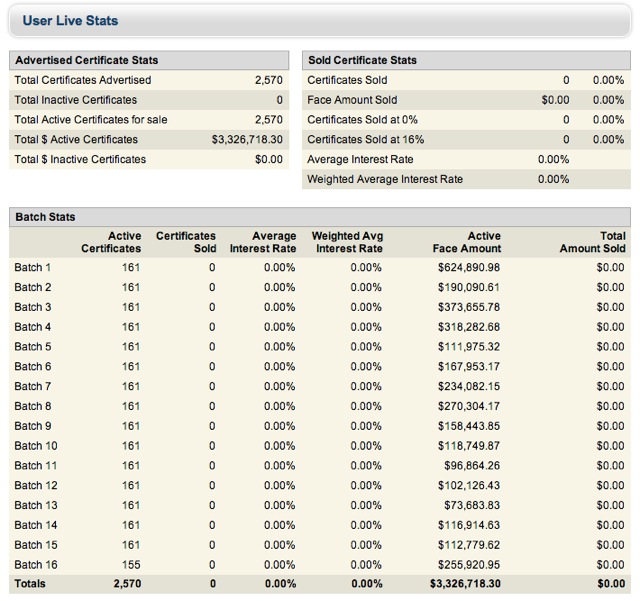This screenshot has width=640, height=601.
Task: Select the Batch 5 row label
Action: pos(33,347)
